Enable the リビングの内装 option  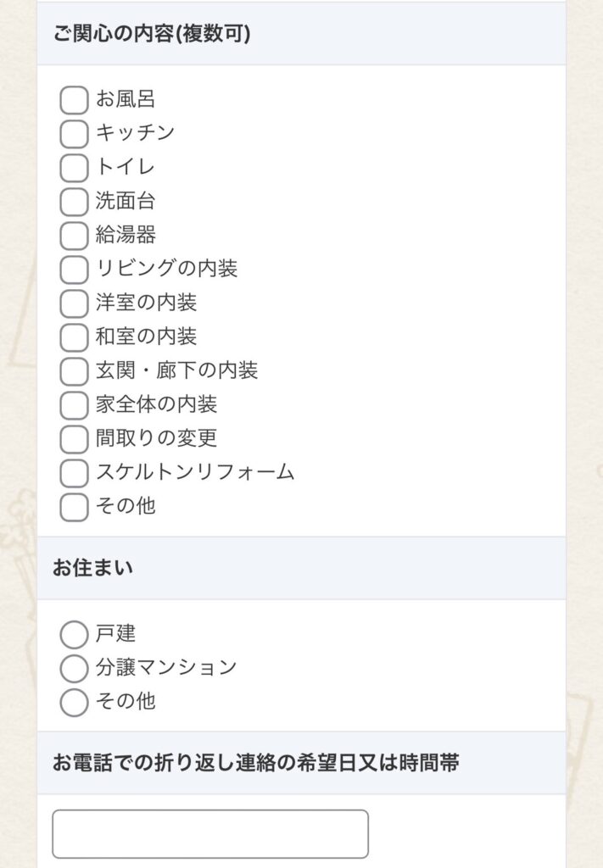(73, 269)
